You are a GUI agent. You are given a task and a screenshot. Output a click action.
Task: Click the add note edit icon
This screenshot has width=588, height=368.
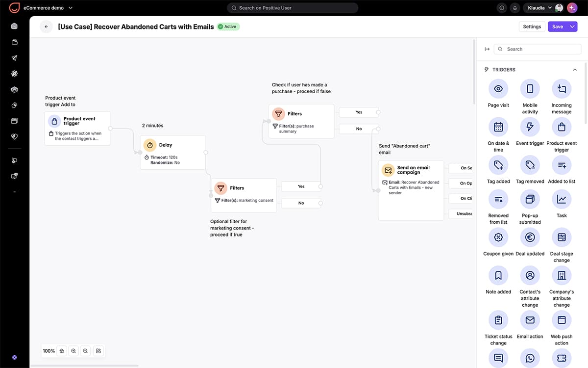pyautogui.click(x=98, y=351)
